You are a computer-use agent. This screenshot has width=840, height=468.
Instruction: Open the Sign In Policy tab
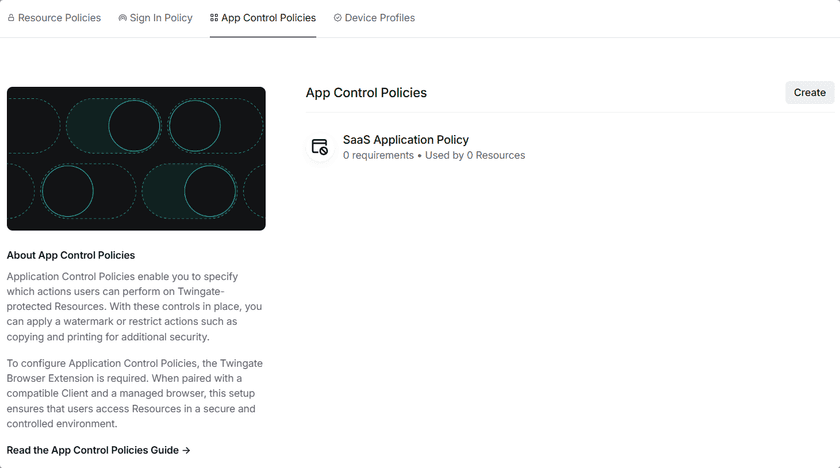161,18
